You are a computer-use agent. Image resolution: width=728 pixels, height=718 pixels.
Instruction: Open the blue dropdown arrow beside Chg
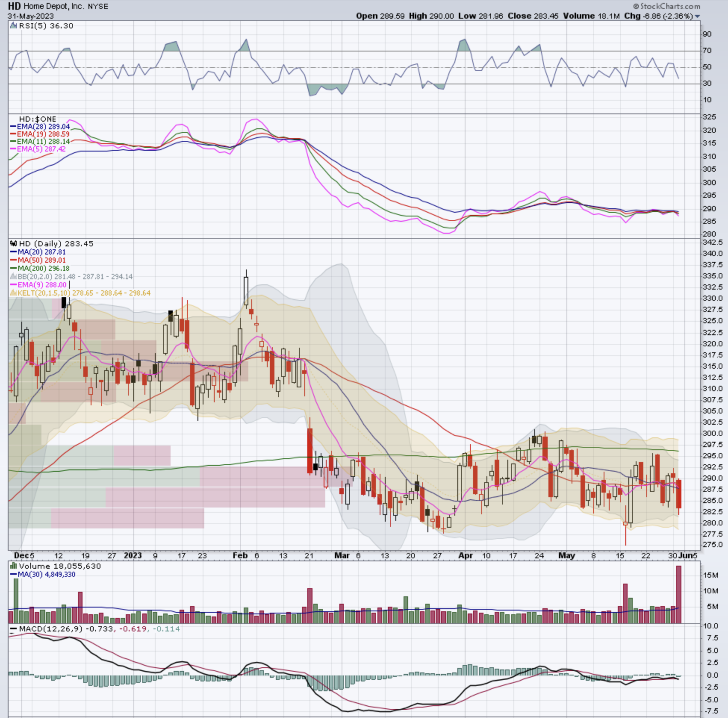coord(697,16)
